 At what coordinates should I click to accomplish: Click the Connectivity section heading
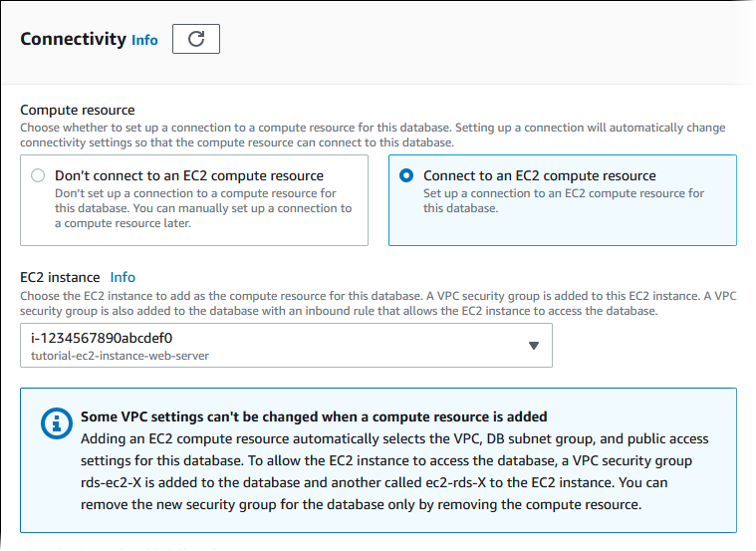73,39
